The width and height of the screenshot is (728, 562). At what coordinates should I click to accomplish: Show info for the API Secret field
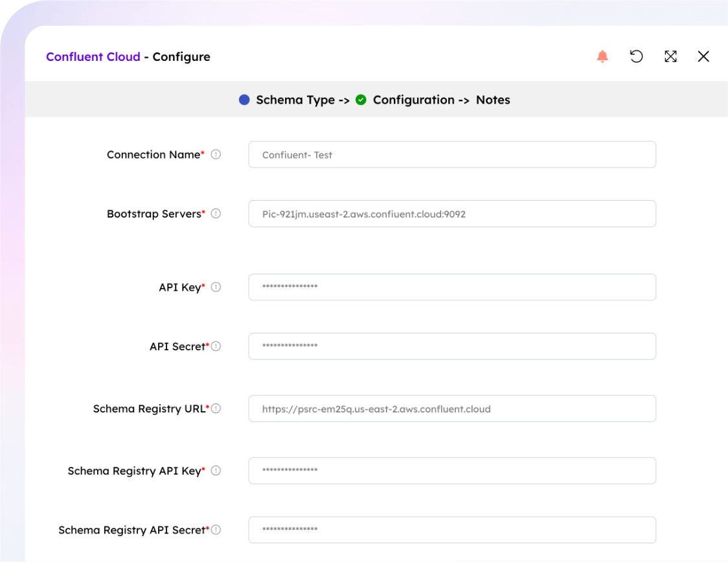pos(216,346)
